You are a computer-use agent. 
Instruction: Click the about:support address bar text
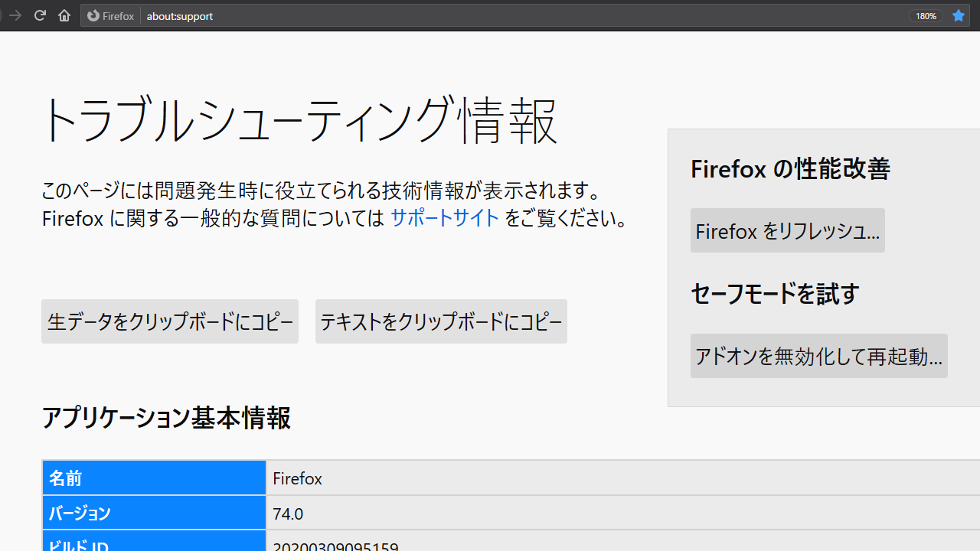click(x=180, y=16)
